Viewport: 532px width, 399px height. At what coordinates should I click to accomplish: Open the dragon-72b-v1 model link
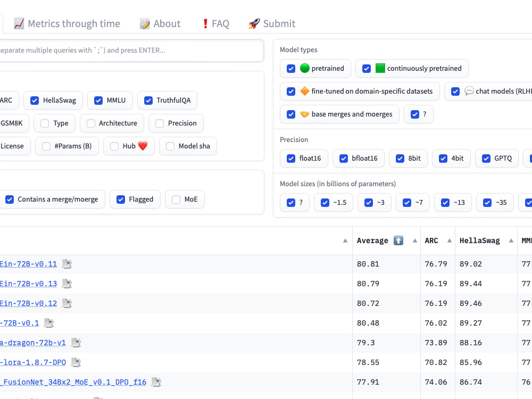click(33, 343)
